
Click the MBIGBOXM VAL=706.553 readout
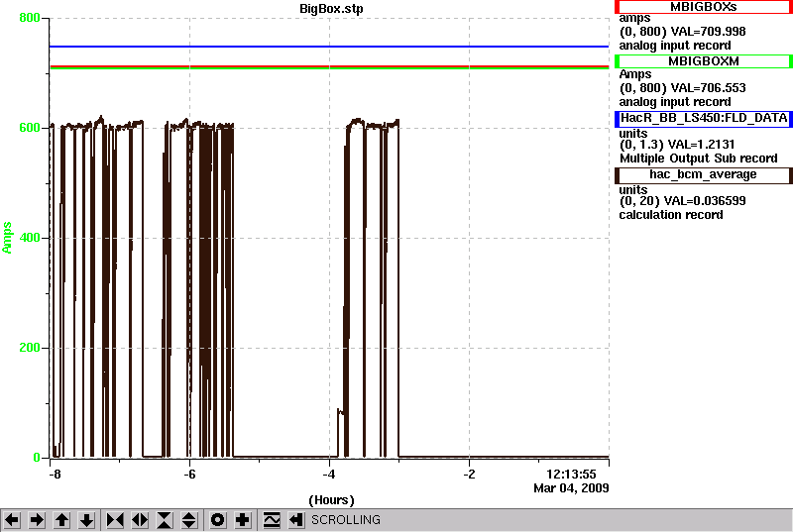point(708,88)
